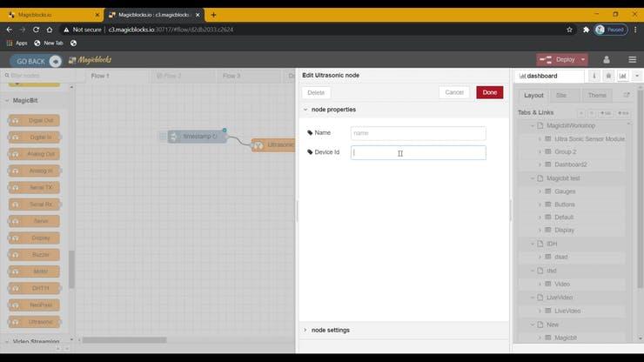Open dashboard in new window icon
644x362 pixels.
626,95
